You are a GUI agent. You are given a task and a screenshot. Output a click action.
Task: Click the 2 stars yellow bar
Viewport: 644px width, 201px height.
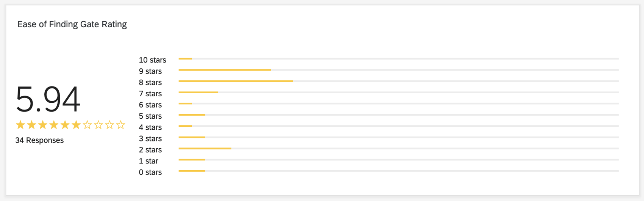click(205, 149)
